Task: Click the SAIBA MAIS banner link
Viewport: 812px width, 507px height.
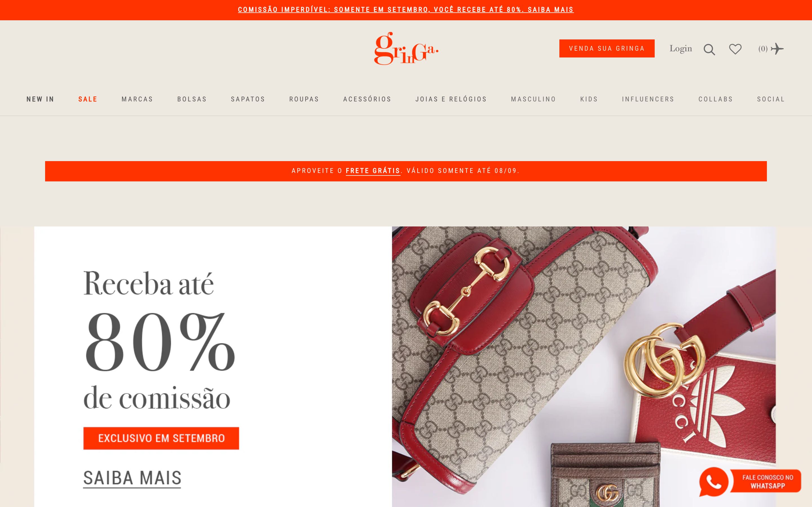Action: click(x=132, y=478)
